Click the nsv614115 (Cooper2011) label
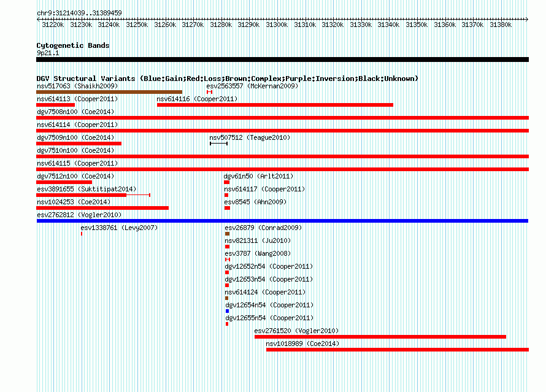Image resolution: width=546 pixels, height=392 pixels. coord(77,163)
